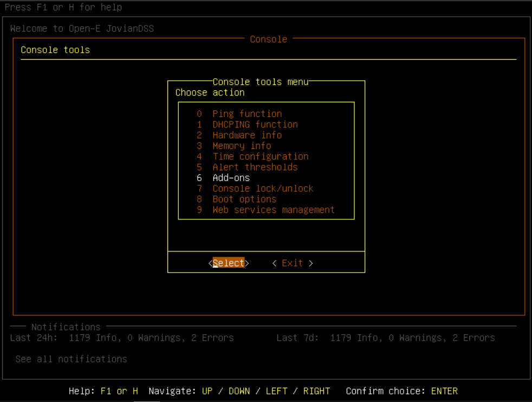The height and width of the screenshot is (402, 532).
Task: Open Memory info in the tools menu
Action: 242,146
